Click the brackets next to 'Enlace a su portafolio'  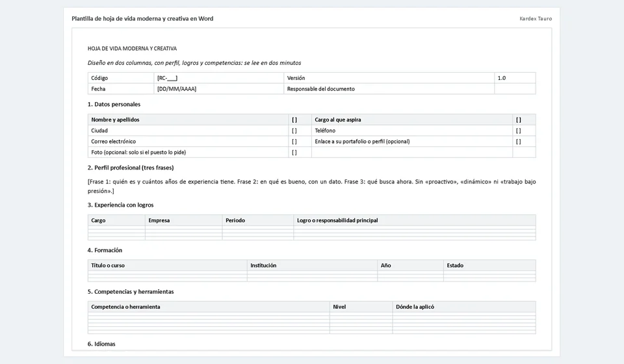(519, 141)
